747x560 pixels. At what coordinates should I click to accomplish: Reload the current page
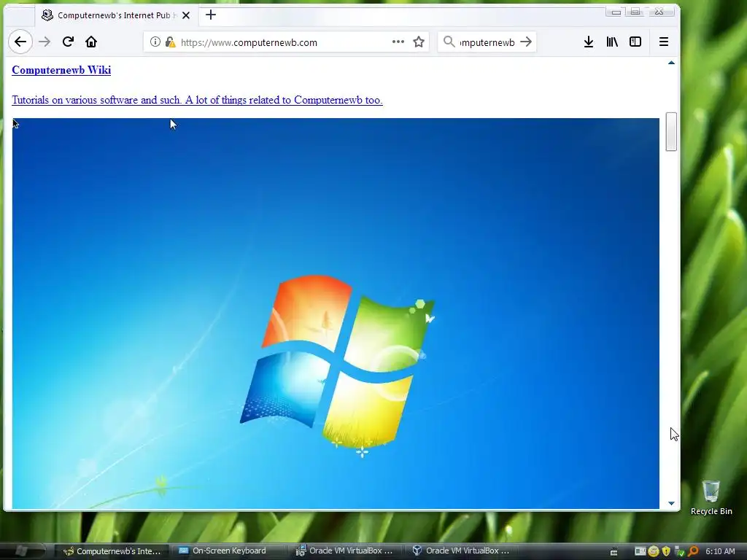tap(68, 42)
